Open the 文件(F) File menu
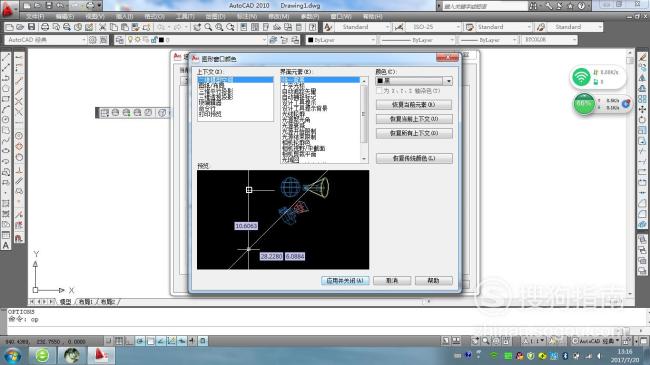 click(35, 17)
